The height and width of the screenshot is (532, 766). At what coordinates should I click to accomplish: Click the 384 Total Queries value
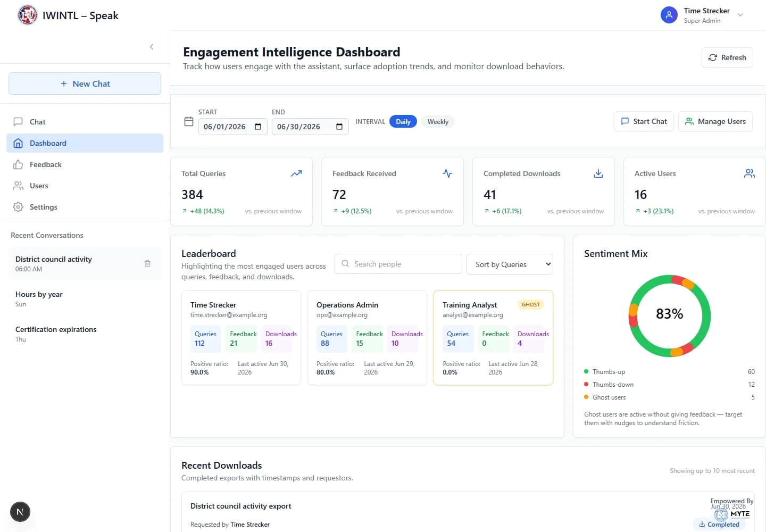pos(192,195)
